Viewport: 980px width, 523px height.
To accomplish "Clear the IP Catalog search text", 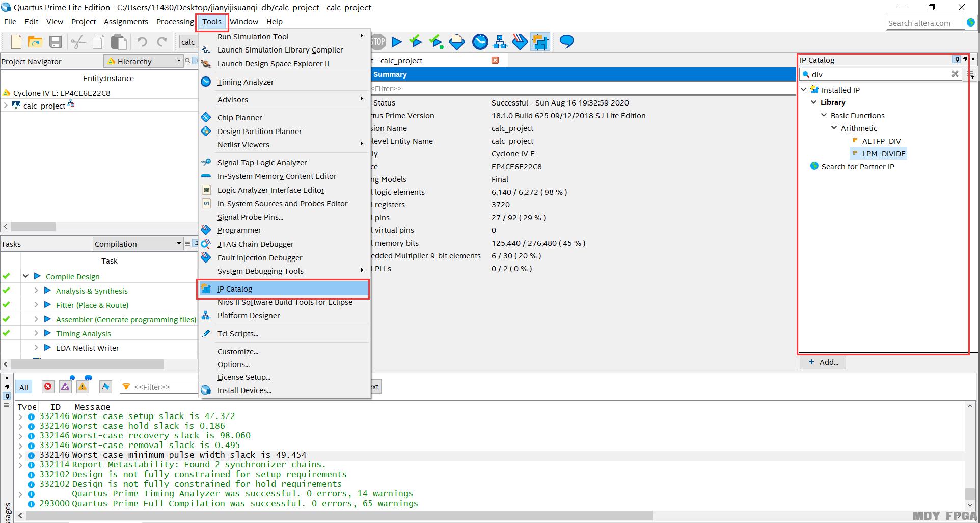I will pos(955,74).
